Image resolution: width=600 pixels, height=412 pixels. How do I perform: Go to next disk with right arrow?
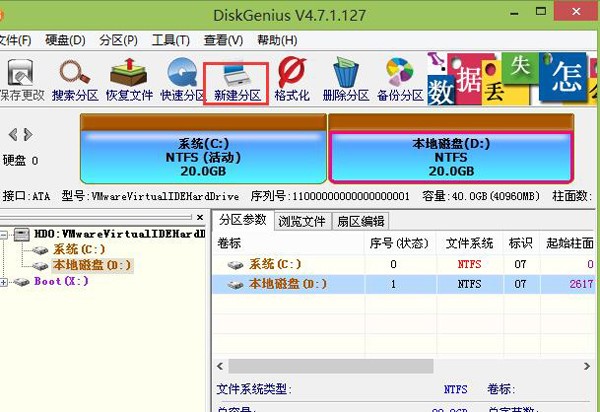(28, 134)
